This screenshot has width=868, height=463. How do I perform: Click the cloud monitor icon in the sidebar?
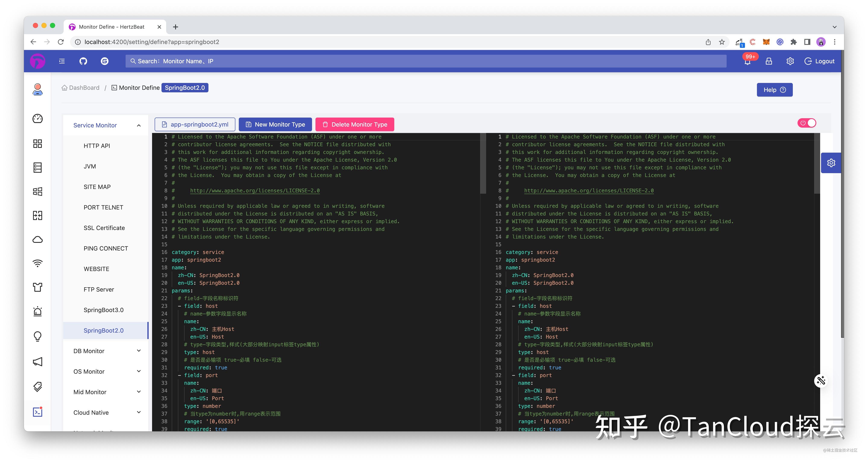click(37, 239)
